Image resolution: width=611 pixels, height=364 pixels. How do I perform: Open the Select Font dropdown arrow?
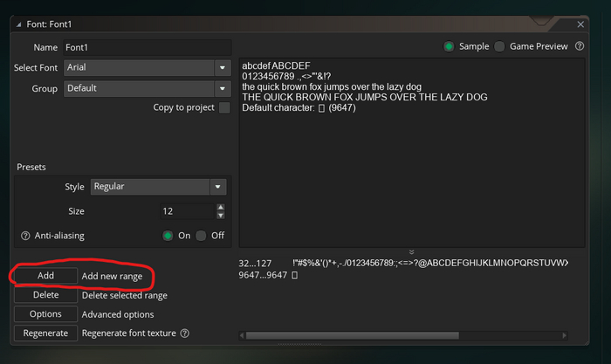[223, 68]
